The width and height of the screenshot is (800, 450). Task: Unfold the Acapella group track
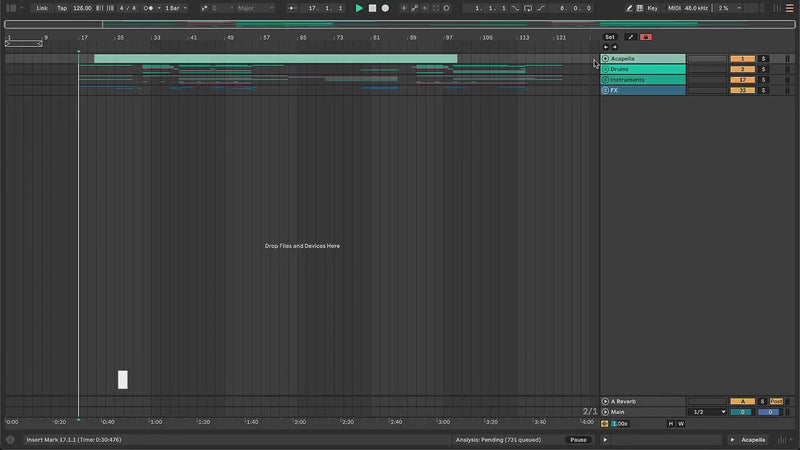point(605,59)
